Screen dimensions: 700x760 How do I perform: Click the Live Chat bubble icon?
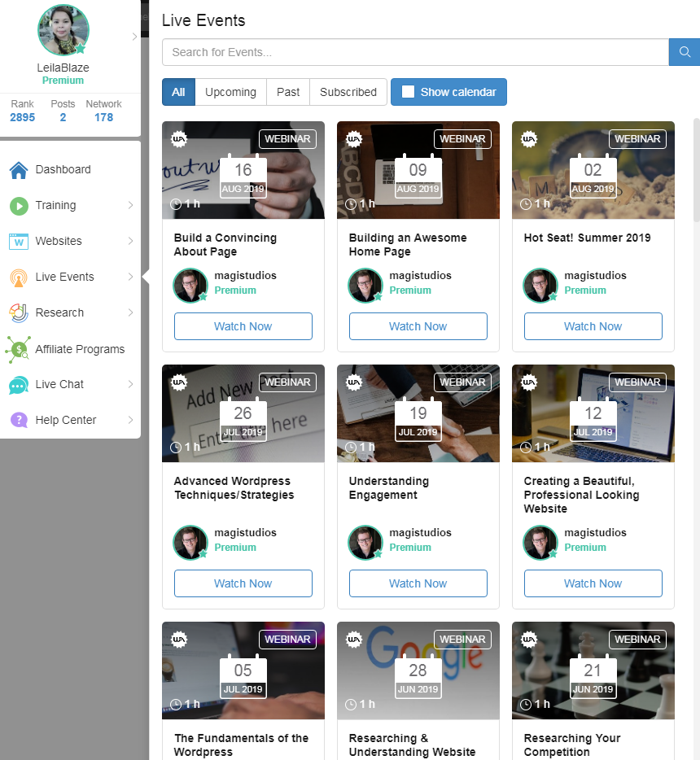point(19,385)
